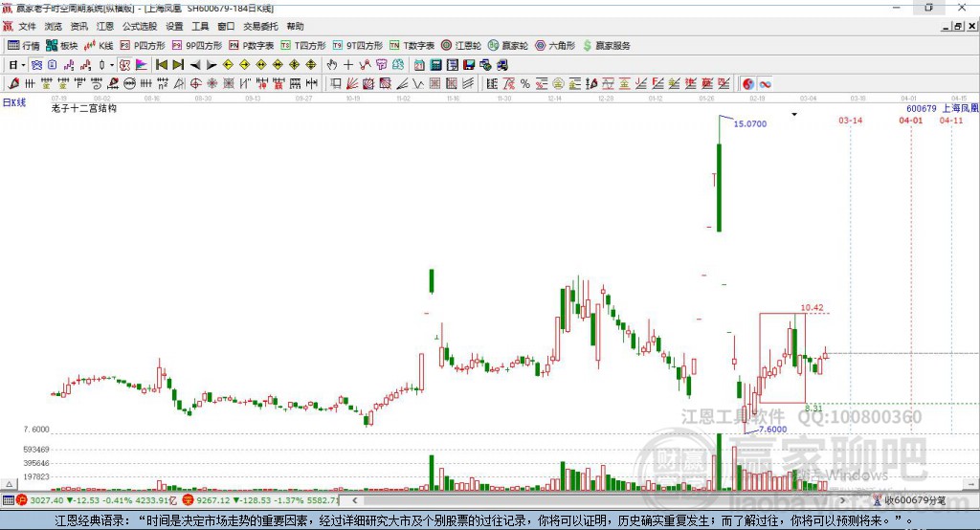This screenshot has width=980, height=530.
Task: Toggle the 板块 sector view
Action: tap(61, 46)
